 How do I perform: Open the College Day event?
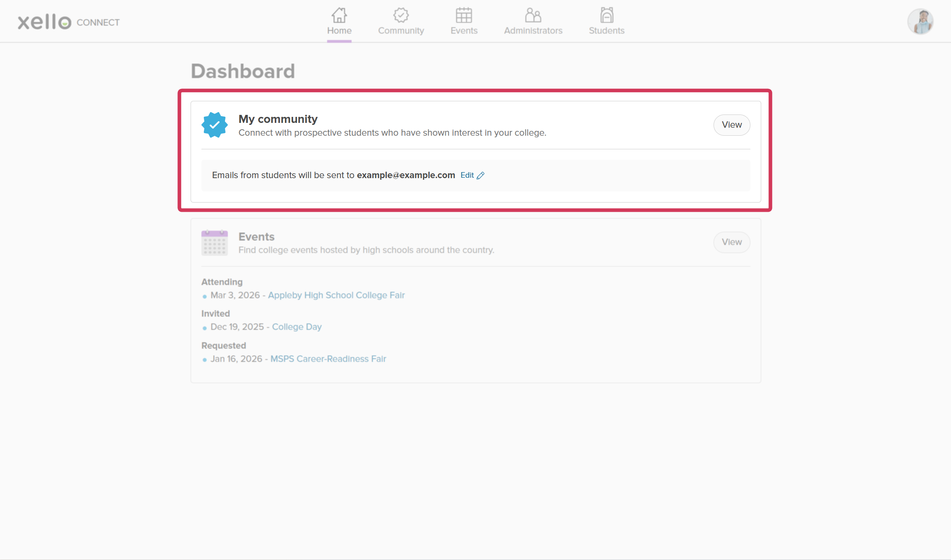(x=296, y=327)
